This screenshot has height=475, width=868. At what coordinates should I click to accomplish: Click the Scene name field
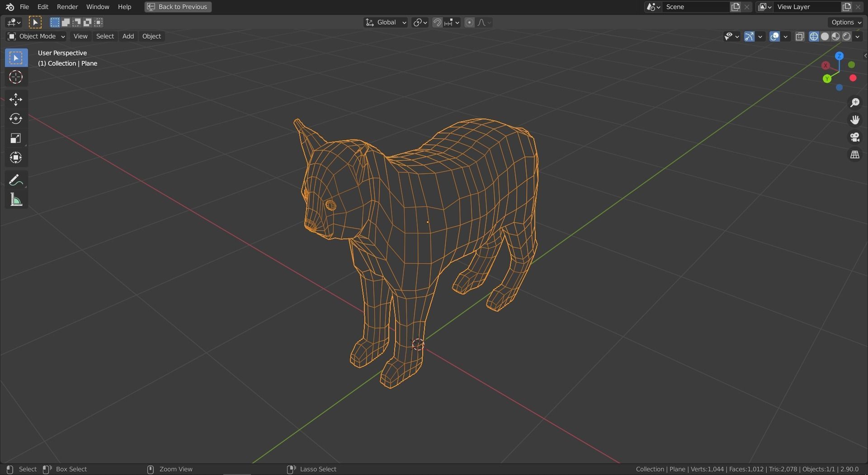[696, 7]
